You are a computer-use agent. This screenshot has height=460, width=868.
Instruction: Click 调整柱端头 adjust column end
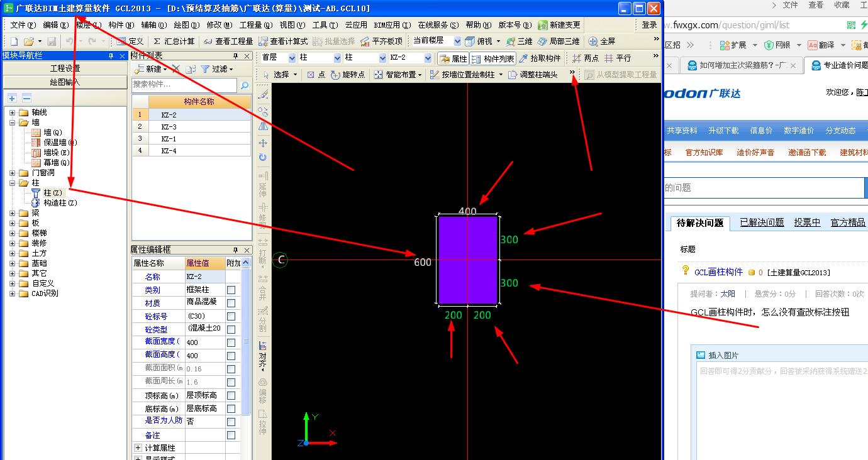coord(533,74)
